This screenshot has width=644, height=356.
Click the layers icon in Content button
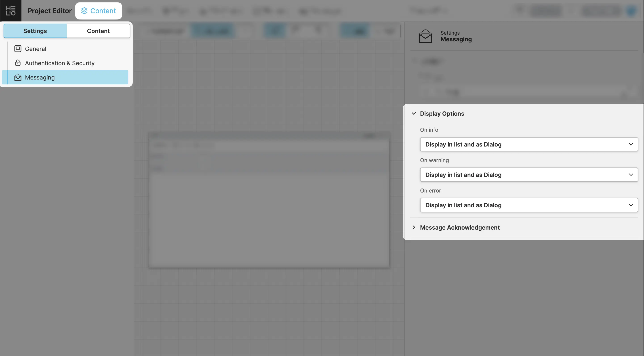tap(84, 11)
